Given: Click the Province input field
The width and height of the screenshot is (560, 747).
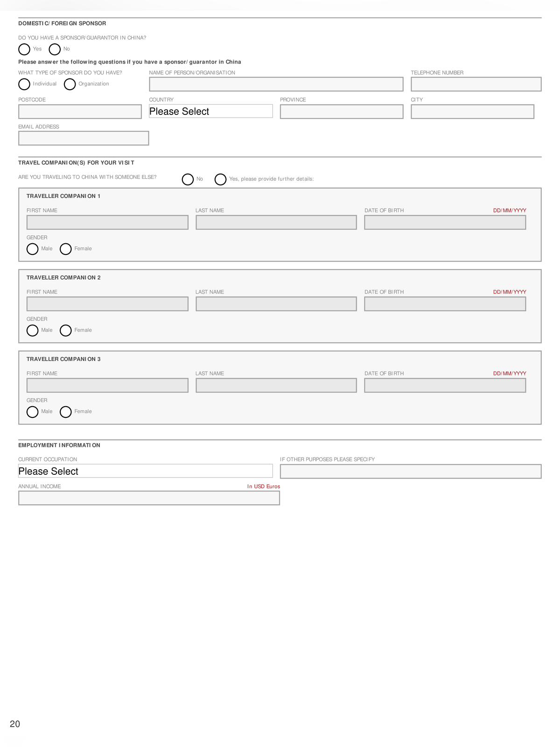Looking at the screenshot, I should pos(342,112).
